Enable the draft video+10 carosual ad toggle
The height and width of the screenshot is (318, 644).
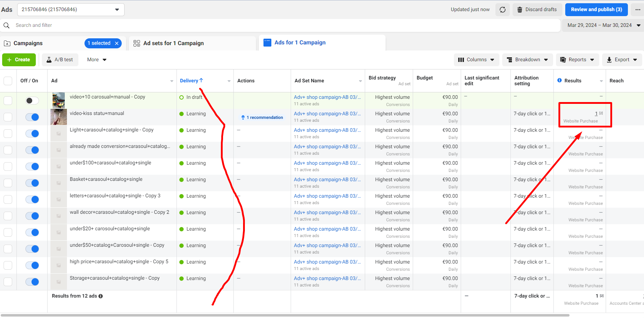point(32,101)
